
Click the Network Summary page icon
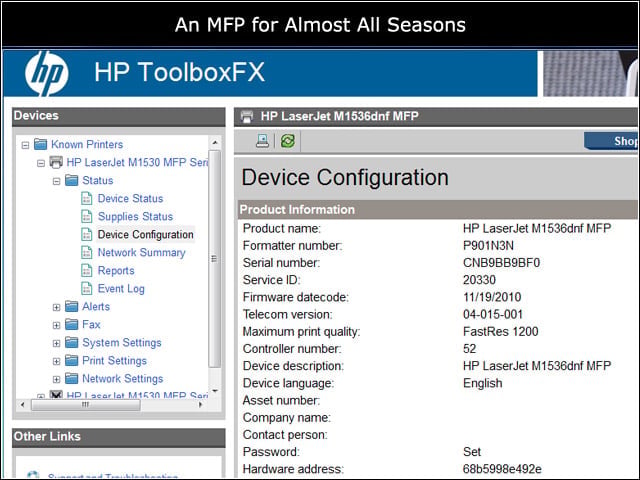pos(87,252)
